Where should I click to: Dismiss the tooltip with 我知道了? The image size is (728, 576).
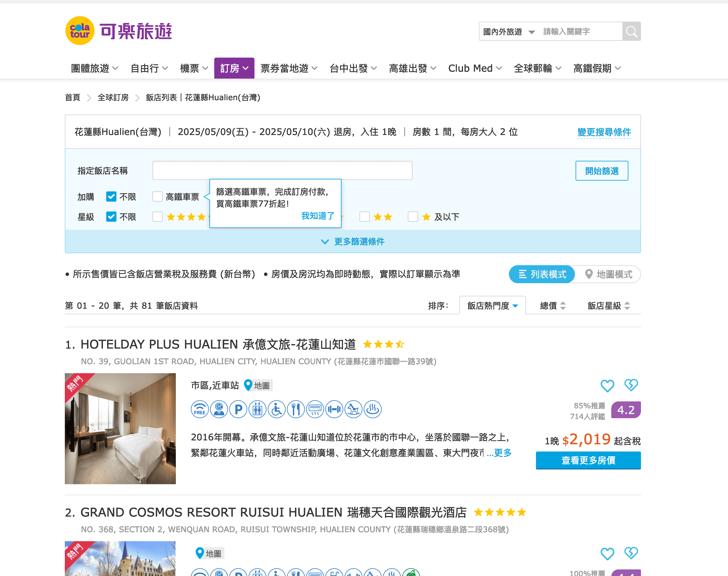coord(317,215)
